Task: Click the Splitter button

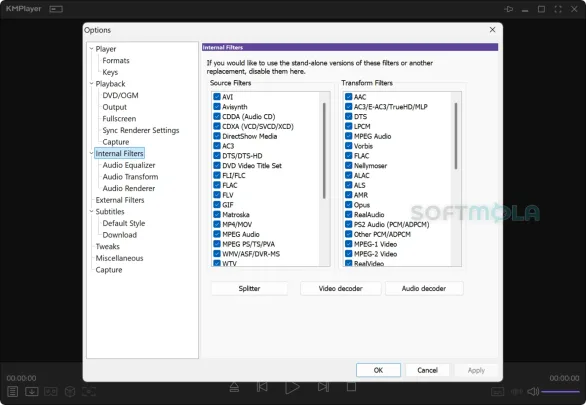Action: 249,288
